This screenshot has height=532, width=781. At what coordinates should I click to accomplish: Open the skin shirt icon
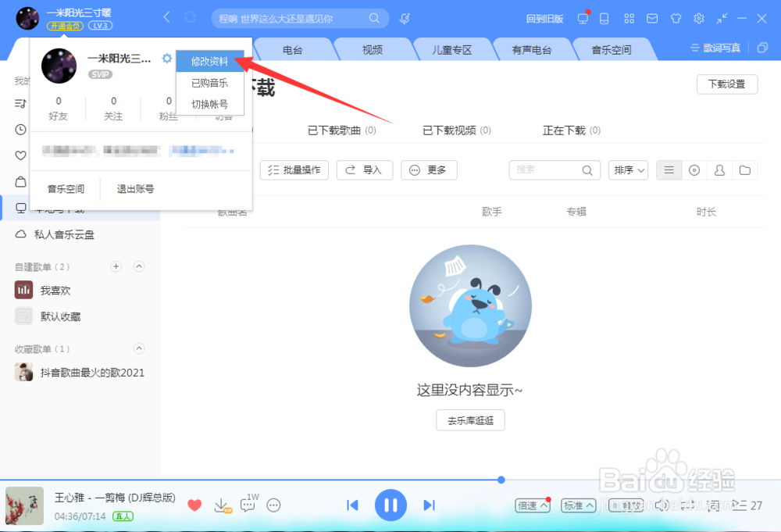pyautogui.click(x=676, y=19)
